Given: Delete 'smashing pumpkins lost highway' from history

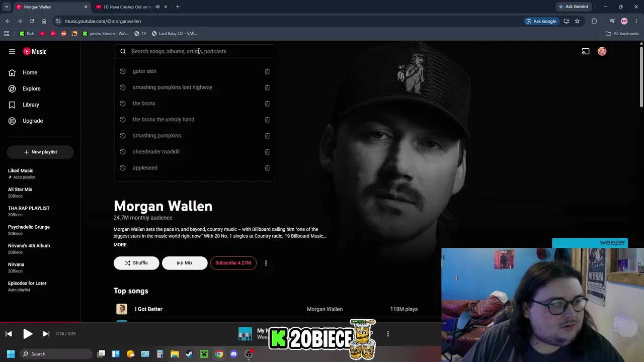Looking at the screenshot, I should click(267, 87).
